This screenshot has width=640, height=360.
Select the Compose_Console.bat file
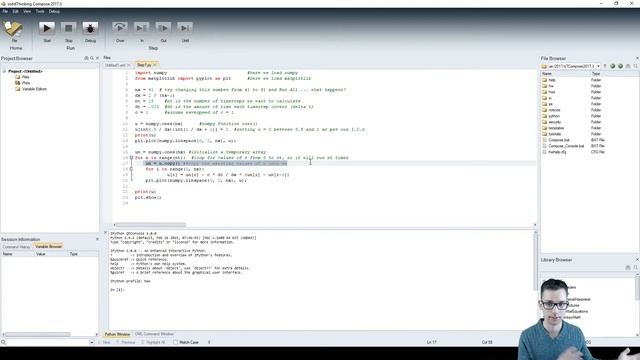(566, 146)
